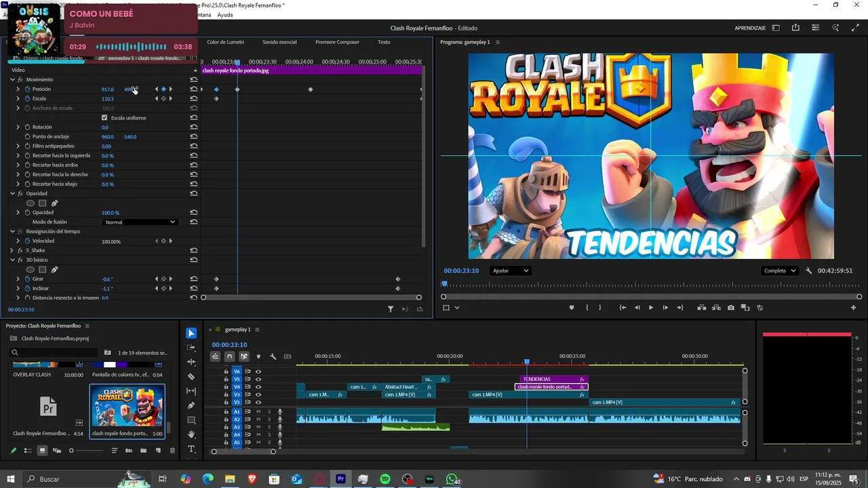Expand the S_Shake effect
The width and height of the screenshot is (868, 488).
tap(12, 251)
